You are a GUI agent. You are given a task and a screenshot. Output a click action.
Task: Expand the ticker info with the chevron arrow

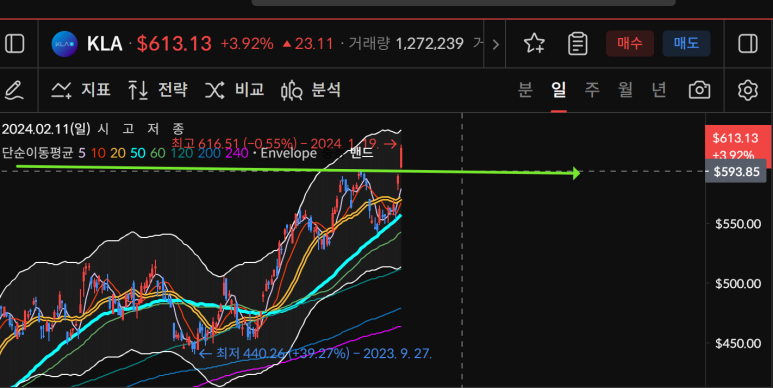[x=495, y=44]
